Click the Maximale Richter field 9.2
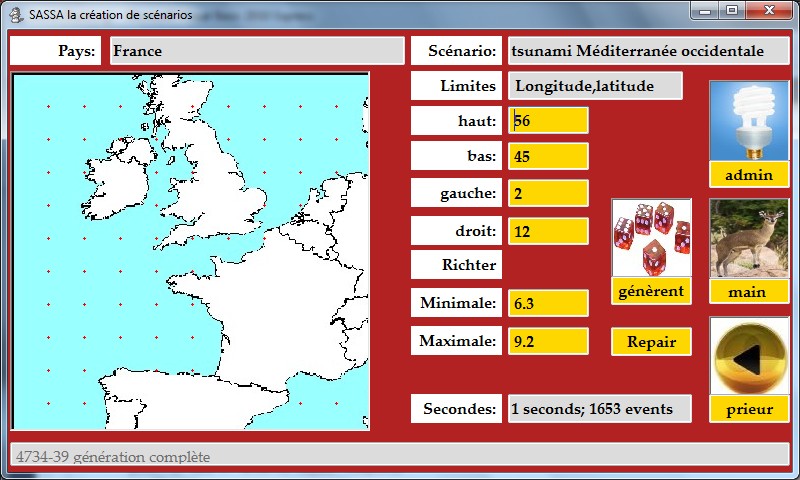This screenshot has height=480, width=800. (x=548, y=341)
